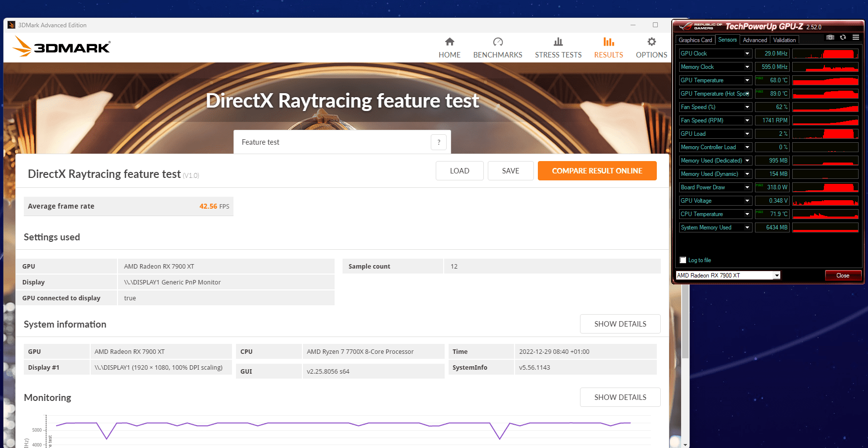
Task: Open the Fan Speed (RPM) dropdown
Action: pyautogui.click(x=747, y=120)
